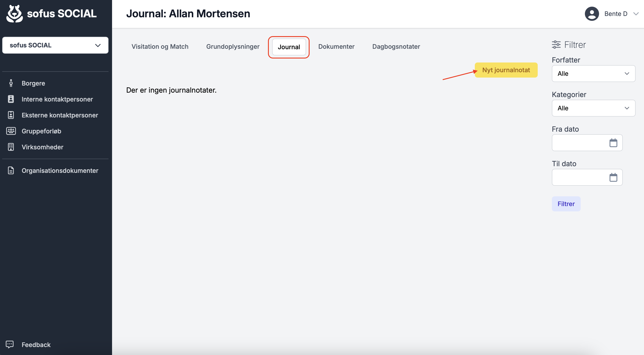This screenshot has height=355, width=644.
Task: Open Organisationsdokumenter via its document icon
Action: pos(11,170)
